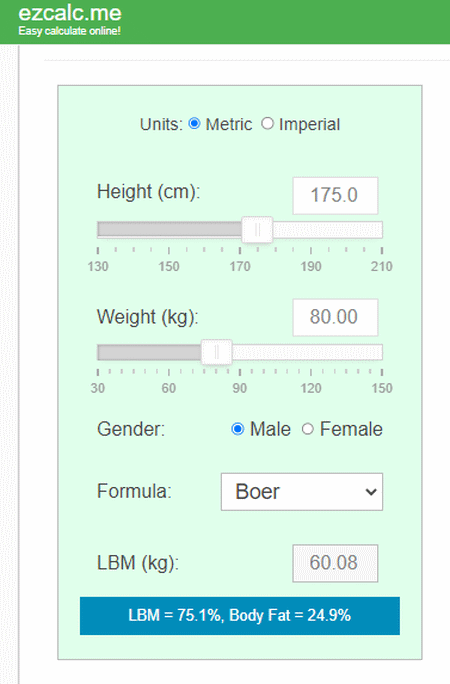Click height slider track at 150 mark

pyautogui.click(x=169, y=229)
